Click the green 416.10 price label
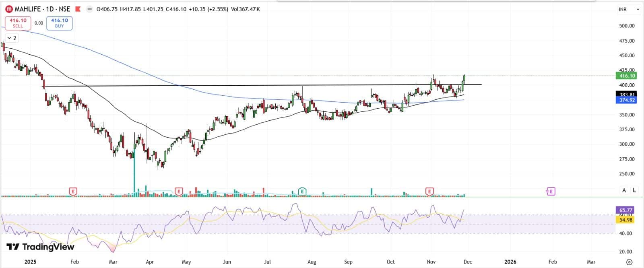 click(626, 76)
